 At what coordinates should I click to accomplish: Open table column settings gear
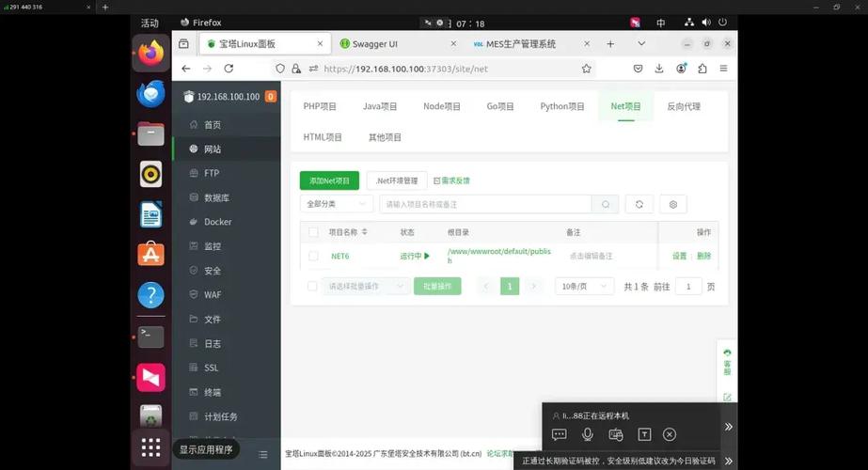673,204
